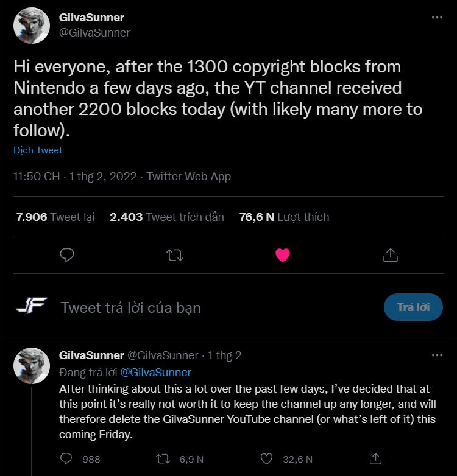Image resolution: width=457 pixels, height=476 pixels.
Task: Click the @GilvaSunner mention in Đang trả lời
Action: (155, 372)
